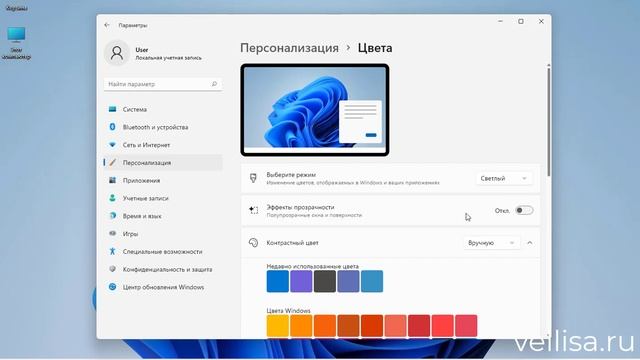Open Специальные возможности category
Image resolution: width=640 pixels, height=360 pixels.
(x=163, y=251)
